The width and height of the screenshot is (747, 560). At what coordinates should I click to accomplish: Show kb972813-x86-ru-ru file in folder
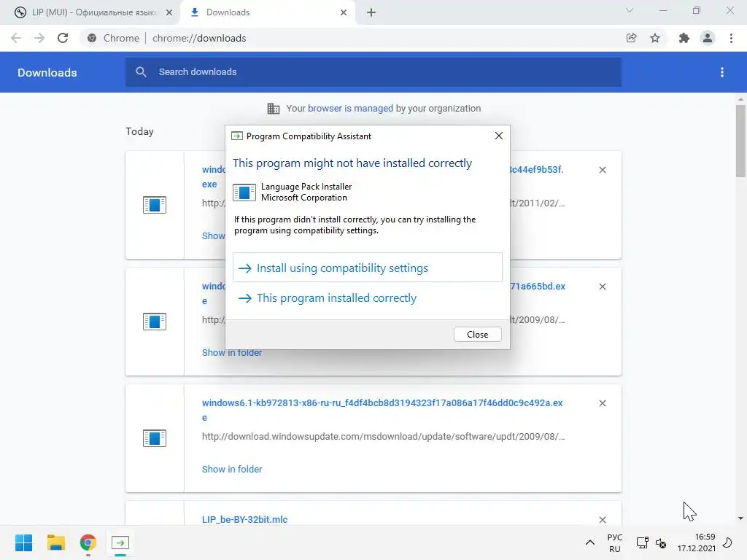click(232, 469)
